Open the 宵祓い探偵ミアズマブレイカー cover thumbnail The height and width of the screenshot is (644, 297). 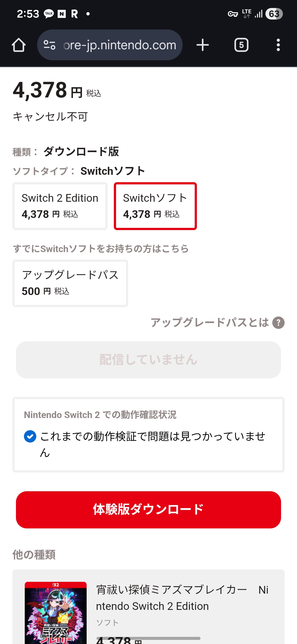pos(56,613)
